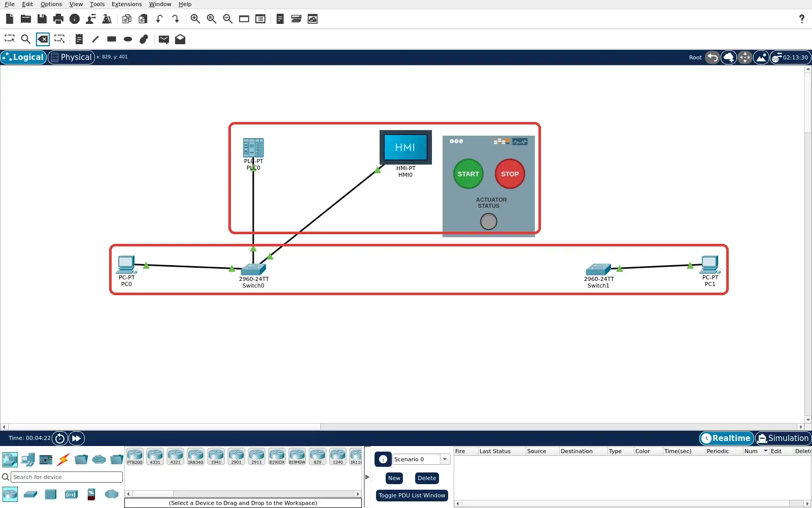Viewport: 812px width, 508px height.
Task: Open file using folder toolbar icon
Action: 26,19
